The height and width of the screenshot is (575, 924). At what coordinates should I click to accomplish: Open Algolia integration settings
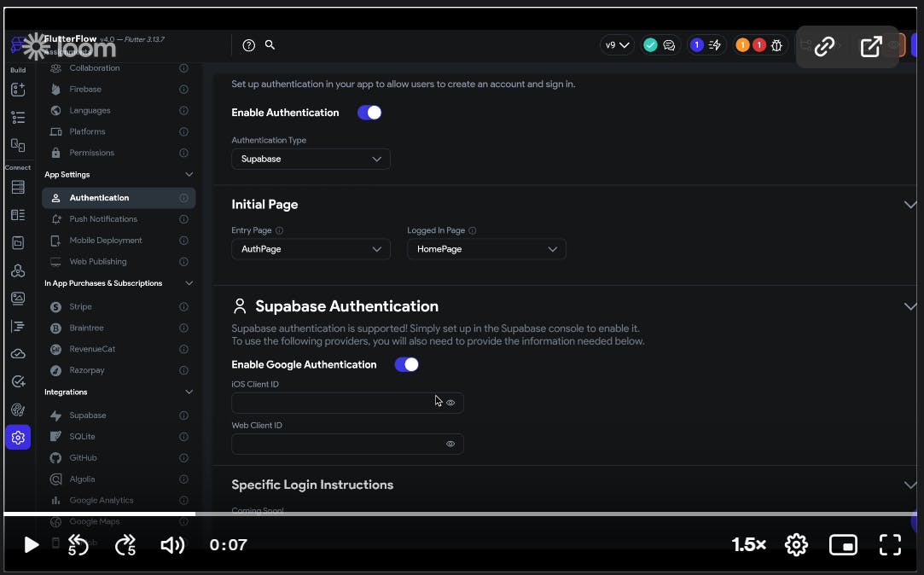tap(119, 479)
